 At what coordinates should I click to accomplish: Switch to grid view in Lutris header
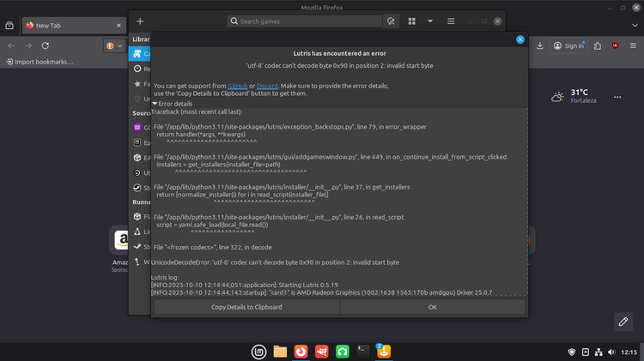pos(411,21)
